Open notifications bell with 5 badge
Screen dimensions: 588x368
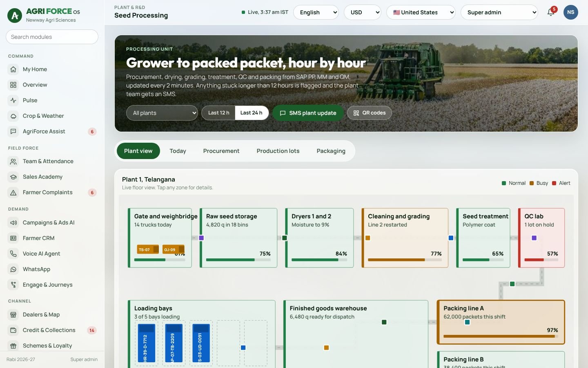tap(551, 12)
